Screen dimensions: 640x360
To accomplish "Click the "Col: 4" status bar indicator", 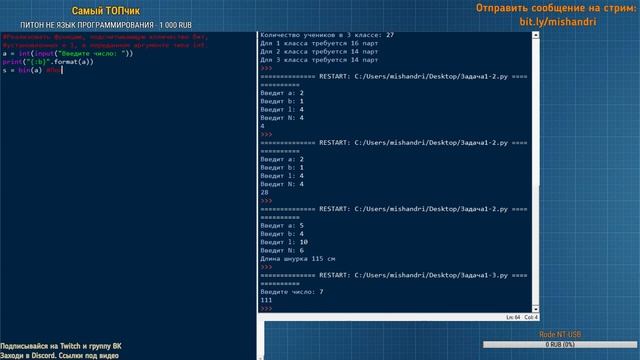I will [531, 317].
